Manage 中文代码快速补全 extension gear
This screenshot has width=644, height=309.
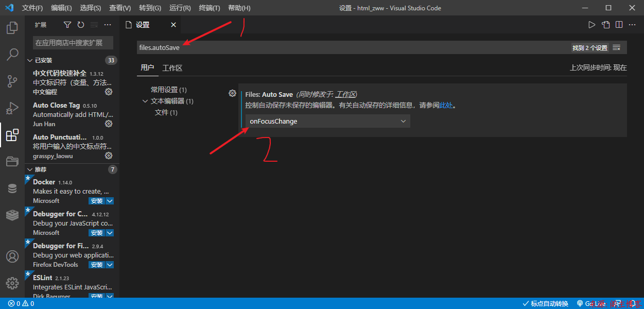[x=109, y=92]
